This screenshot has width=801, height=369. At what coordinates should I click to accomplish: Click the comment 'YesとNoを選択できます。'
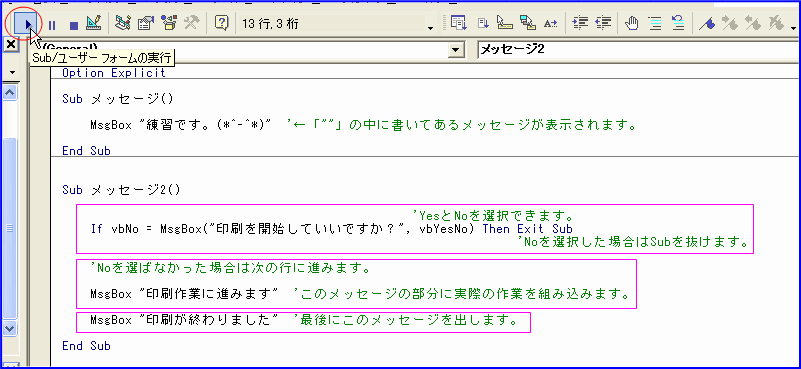click(495, 215)
